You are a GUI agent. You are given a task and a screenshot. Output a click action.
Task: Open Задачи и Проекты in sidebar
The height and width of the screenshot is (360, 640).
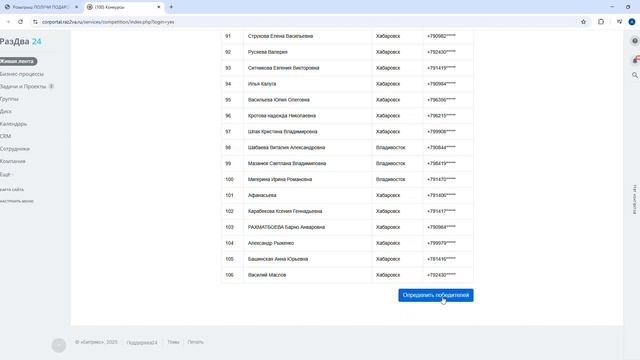coord(23,87)
